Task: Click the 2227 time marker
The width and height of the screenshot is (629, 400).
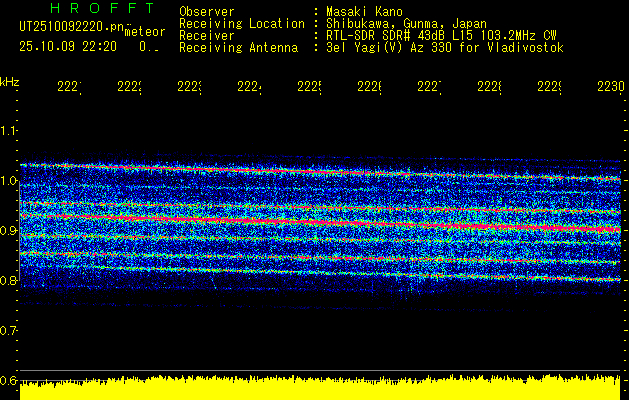Action: click(x=429, y=86)
